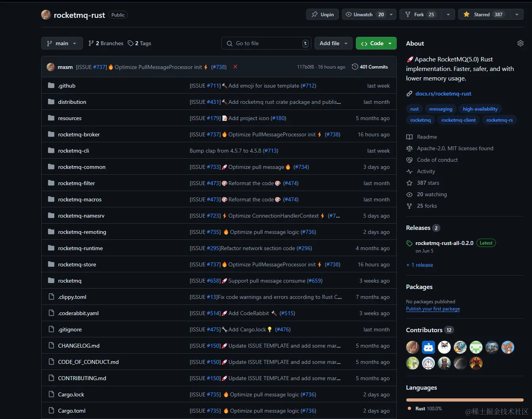Click the commit history clock icon
The height and width of the screenshot is (419, 532).
tap(355, 67)
